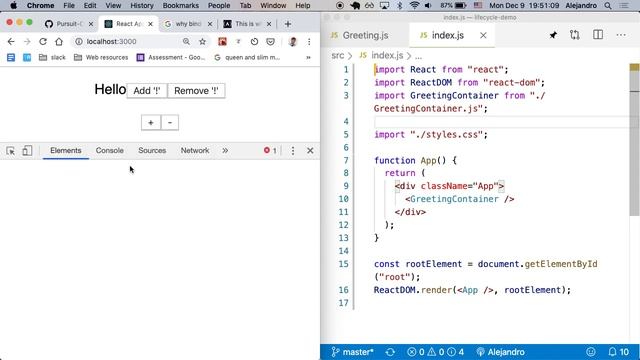Open changes compare icon in VS Code
This screenshot has height=360, width=640.
(x=575, y=35)
